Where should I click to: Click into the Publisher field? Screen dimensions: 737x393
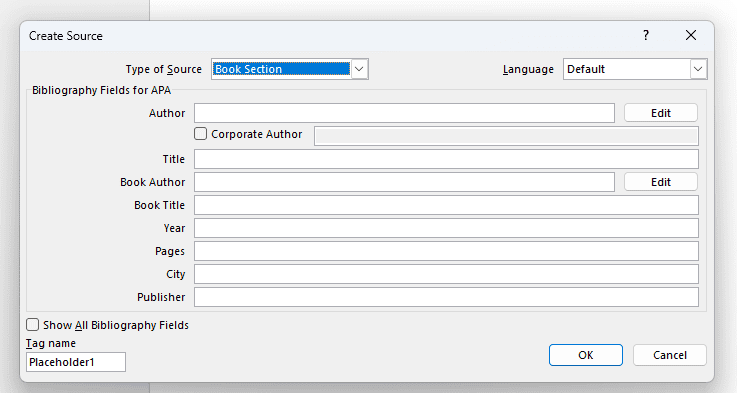click(447, 297)
